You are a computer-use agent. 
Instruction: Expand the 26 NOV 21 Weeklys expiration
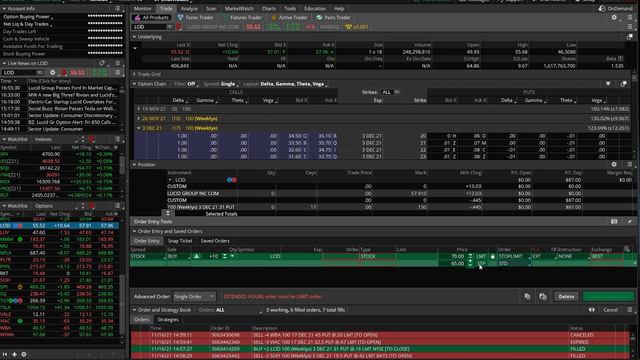[139, 118]
